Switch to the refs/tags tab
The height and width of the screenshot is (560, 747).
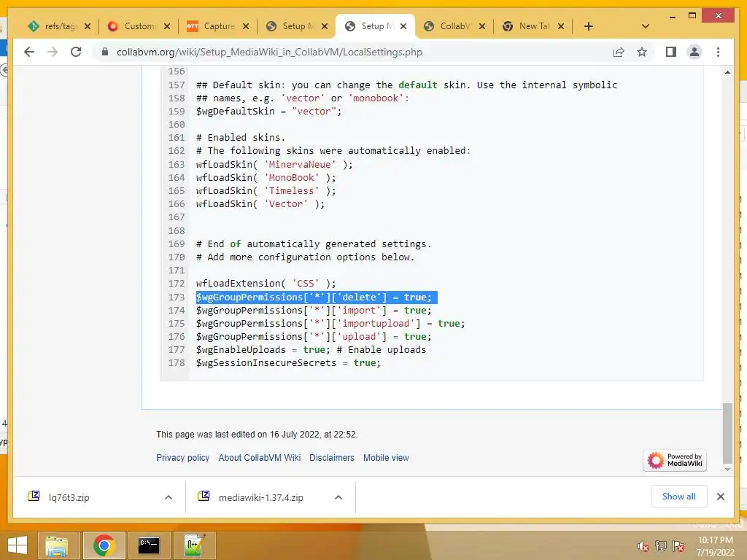53,26
